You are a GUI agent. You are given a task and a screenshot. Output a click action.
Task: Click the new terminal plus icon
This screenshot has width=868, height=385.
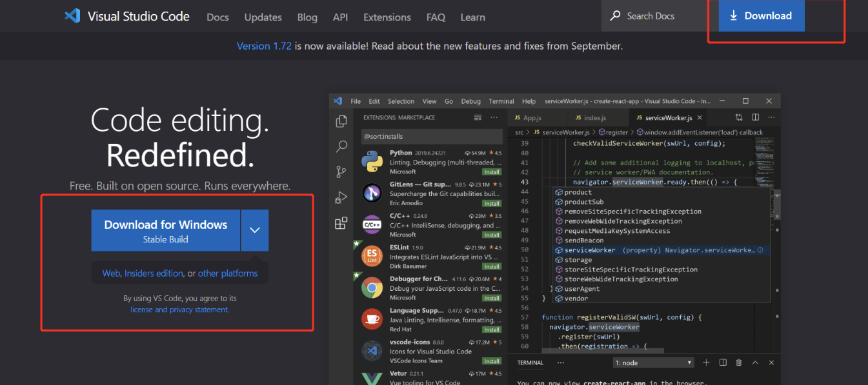coord(706,362)
